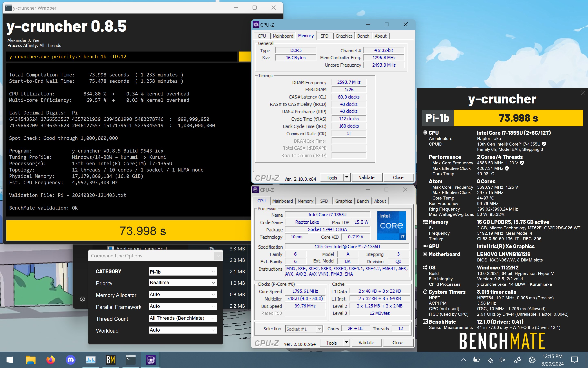588x368 pixels.
Task: Click Tools button in upper CPU-Z window
Action: click(332, 177)
